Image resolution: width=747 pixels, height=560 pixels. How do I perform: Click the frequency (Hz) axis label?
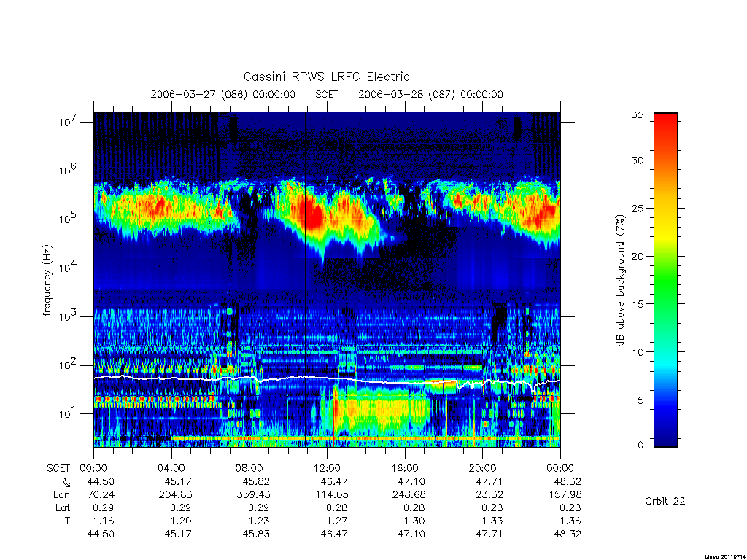pos(47,280)
